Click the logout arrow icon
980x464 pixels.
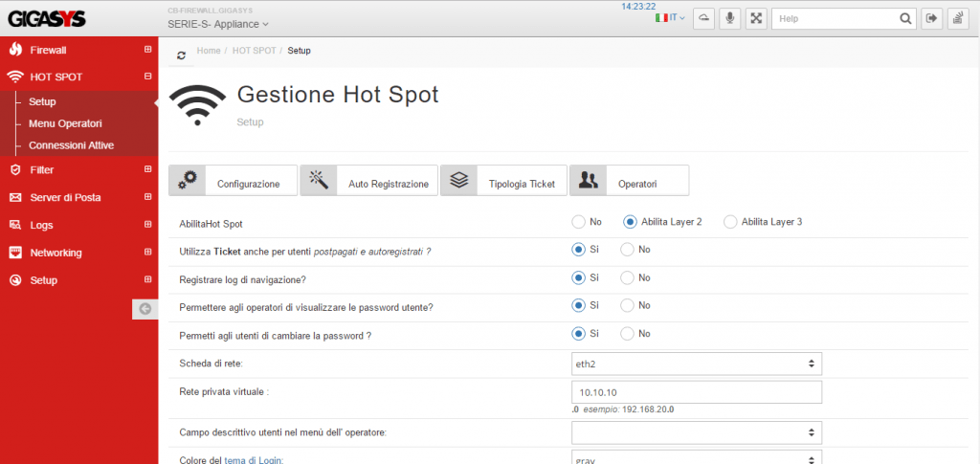932,19
